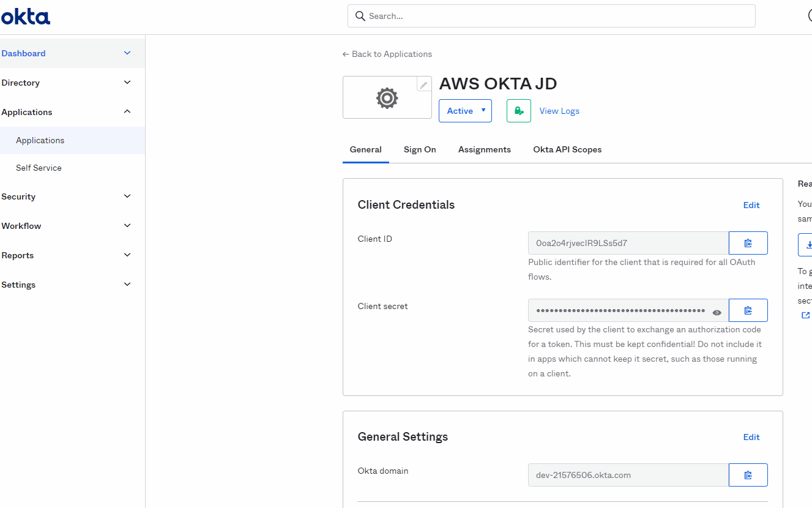Expand the Workflow section chevron
Image resolution: width=812 pixels, height=508 pixels.
tap(127, 226)
